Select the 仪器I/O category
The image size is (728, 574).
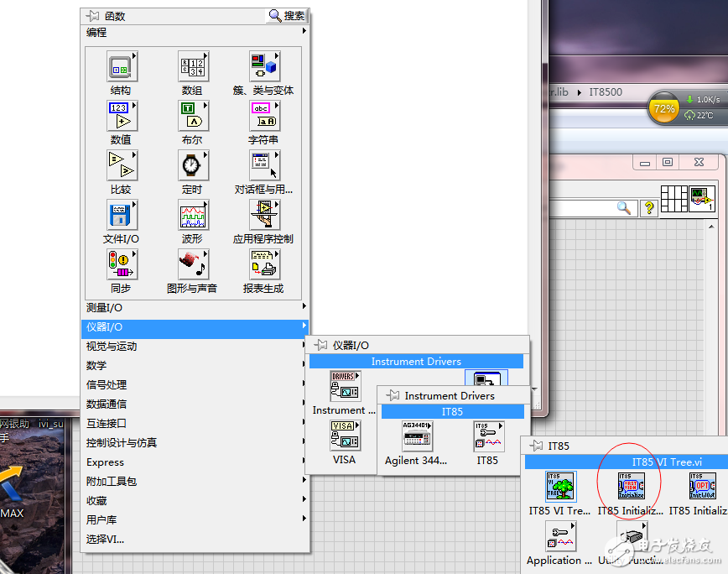coord(194,327)
